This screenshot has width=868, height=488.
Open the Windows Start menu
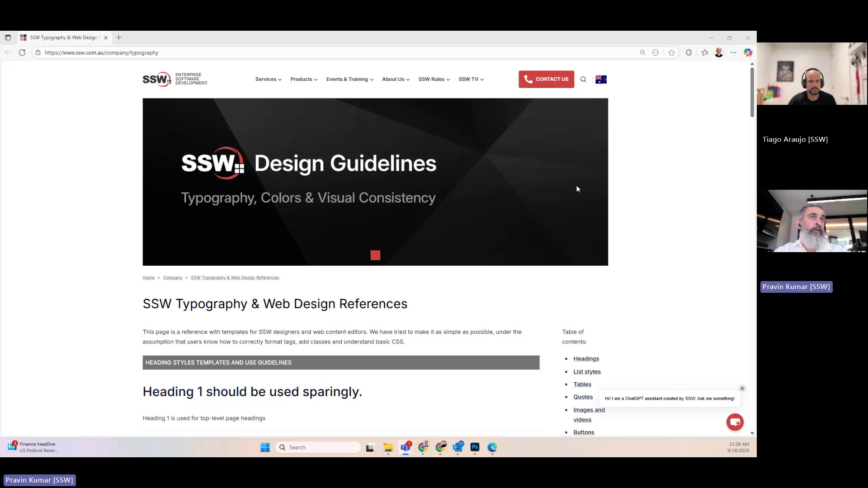pos(265,447)
